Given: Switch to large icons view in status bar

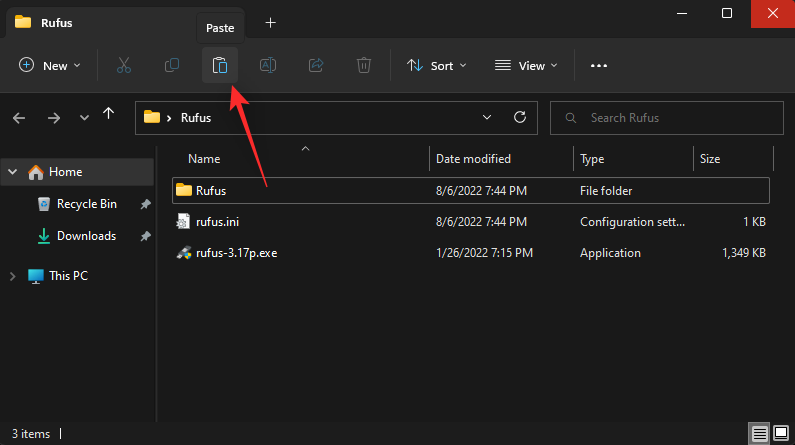Looking at the screenshot, I should 781,434.
